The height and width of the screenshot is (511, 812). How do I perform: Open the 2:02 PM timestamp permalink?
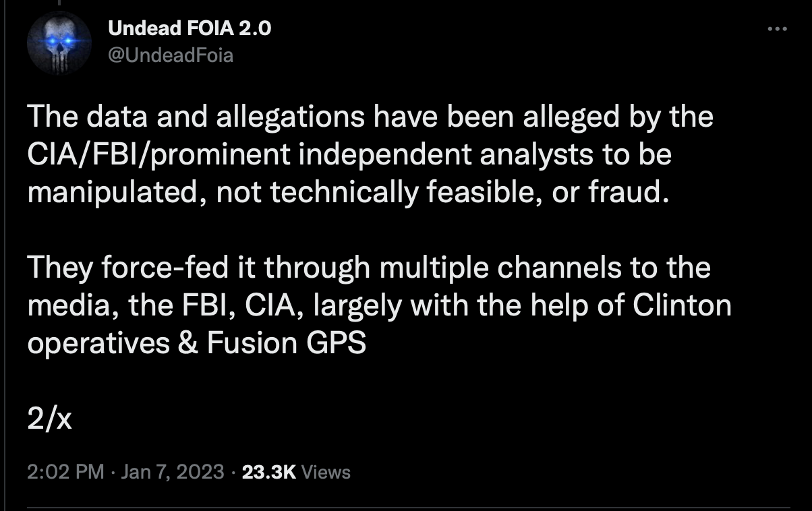click(66, 472)
